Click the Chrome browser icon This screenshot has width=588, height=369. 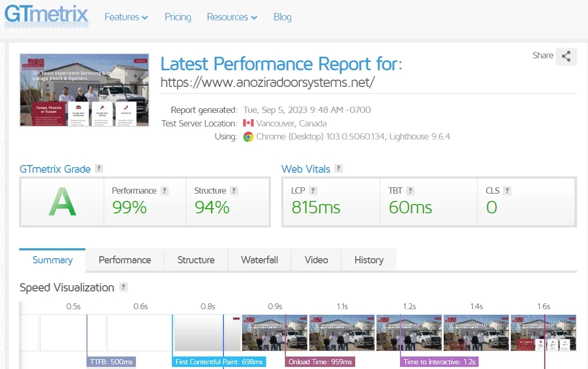(x=248, y=137)
